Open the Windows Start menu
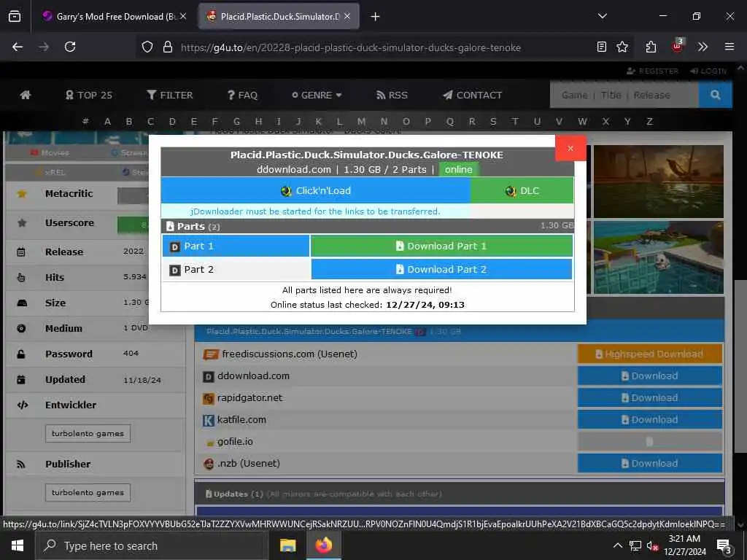This screenshot has width=747, height=560. pyautogui.click(x=18, y=545)
